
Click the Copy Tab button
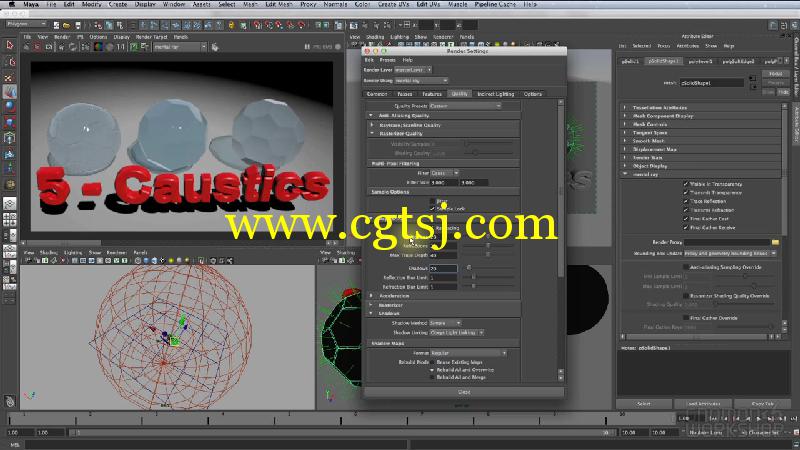pos(763,404)
